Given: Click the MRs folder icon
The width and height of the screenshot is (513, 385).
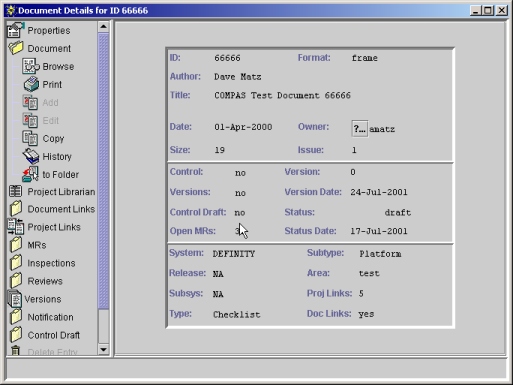Looking at the screenshot, I should (16, 245).
